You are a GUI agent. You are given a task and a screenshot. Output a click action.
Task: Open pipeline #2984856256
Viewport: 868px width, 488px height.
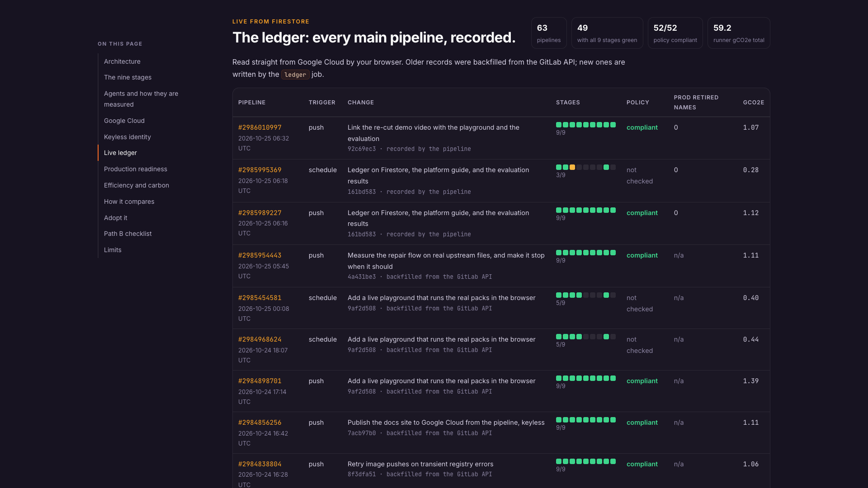(260, 422)
